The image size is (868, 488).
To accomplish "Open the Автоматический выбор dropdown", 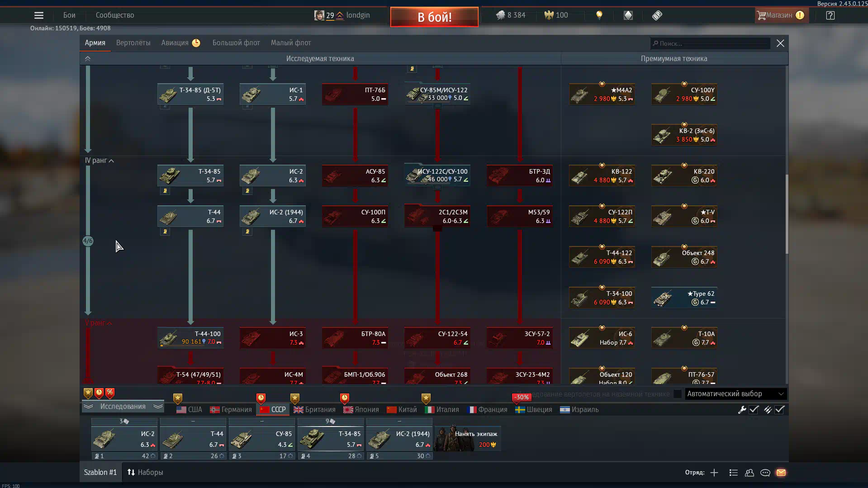I will 735,394.
